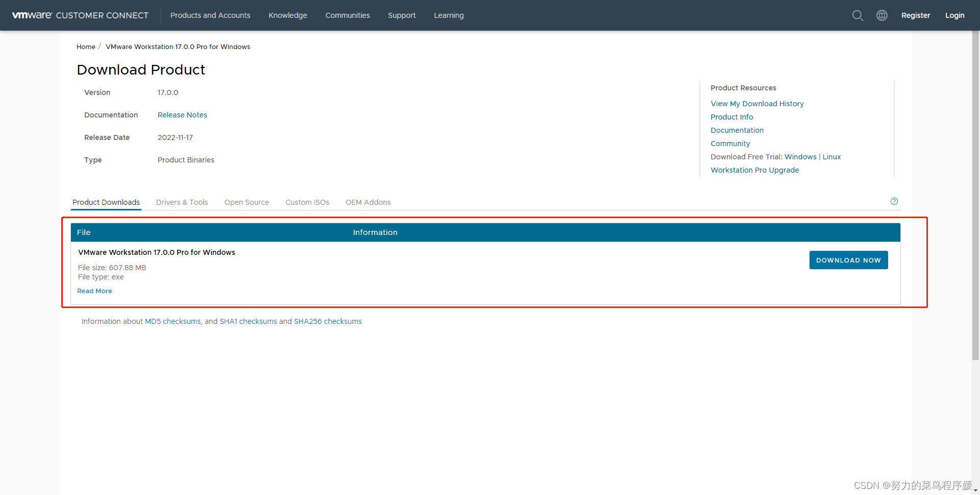
Task: Click the Download Product heading
Action: (141, 69)
